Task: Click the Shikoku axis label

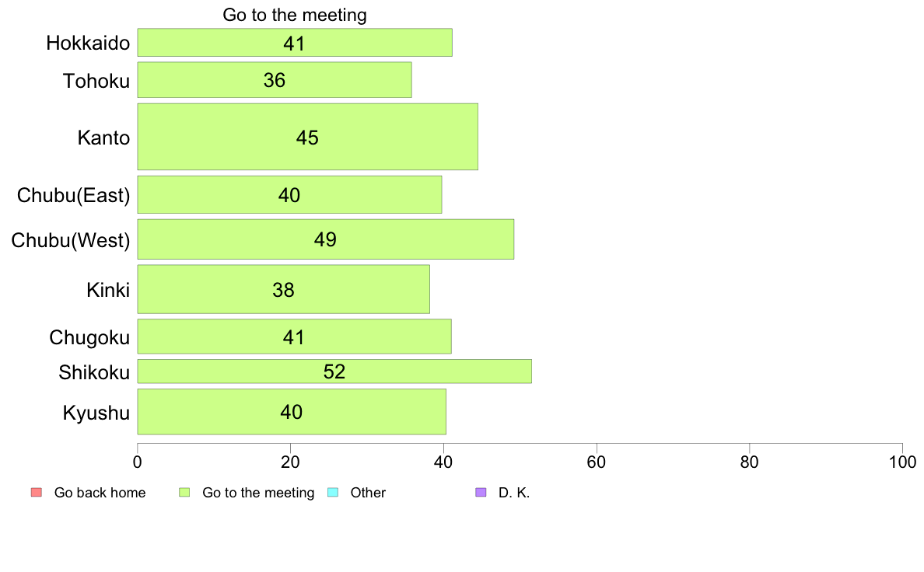Action: (94, 372)
